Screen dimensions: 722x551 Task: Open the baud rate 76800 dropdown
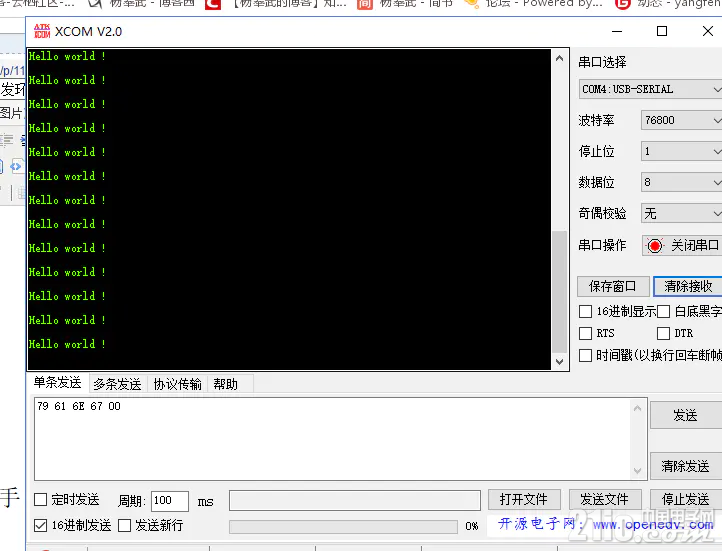coord(681,120)
